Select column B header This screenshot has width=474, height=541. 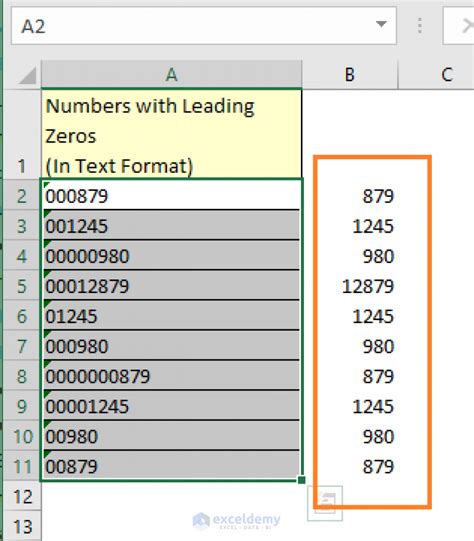pos(350,75)
